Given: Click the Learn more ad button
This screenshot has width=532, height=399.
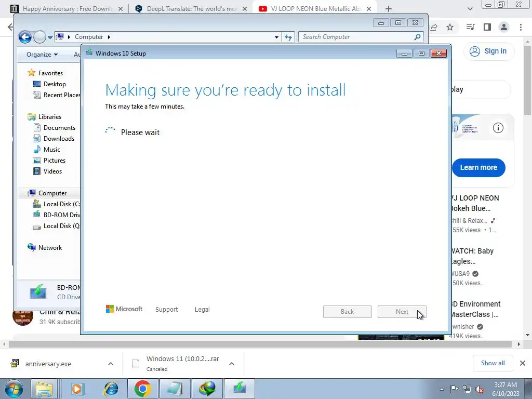Looking at the screenshot, I should [x=478, y=168].
